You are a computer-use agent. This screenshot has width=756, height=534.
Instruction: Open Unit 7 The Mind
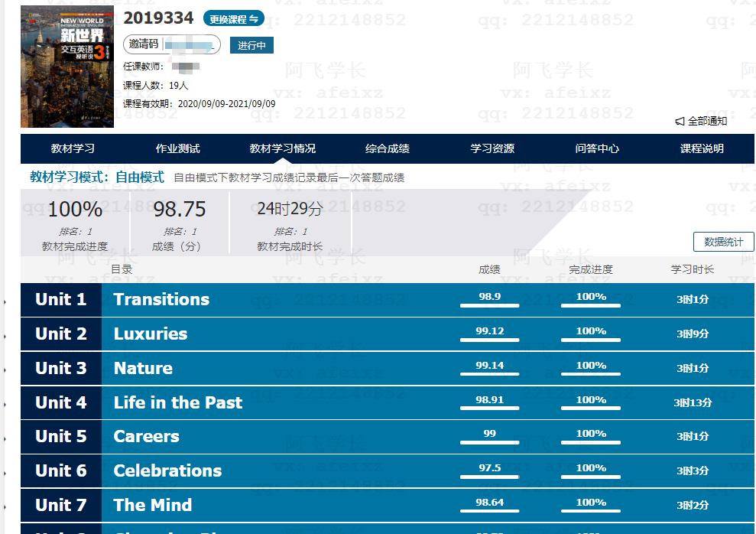click(153, 505)
